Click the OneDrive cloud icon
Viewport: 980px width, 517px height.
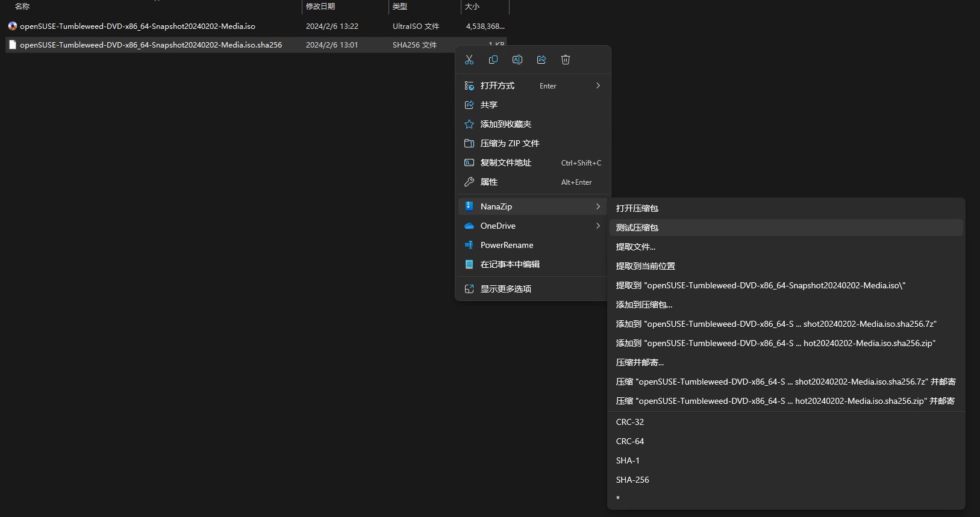[x=469, y=226]
